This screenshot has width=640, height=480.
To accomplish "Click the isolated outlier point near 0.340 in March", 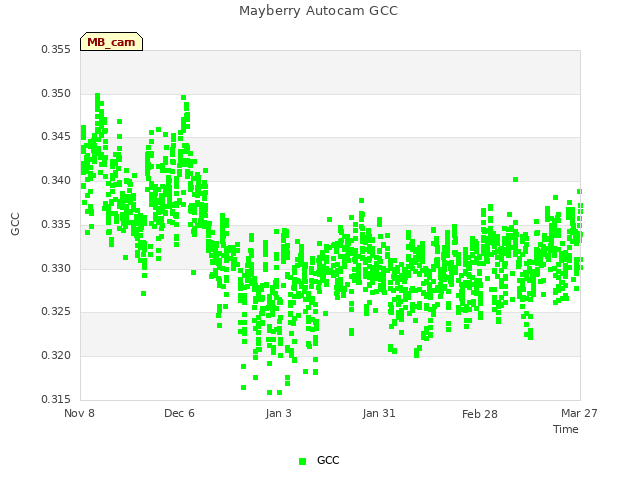I will point(516,180).
